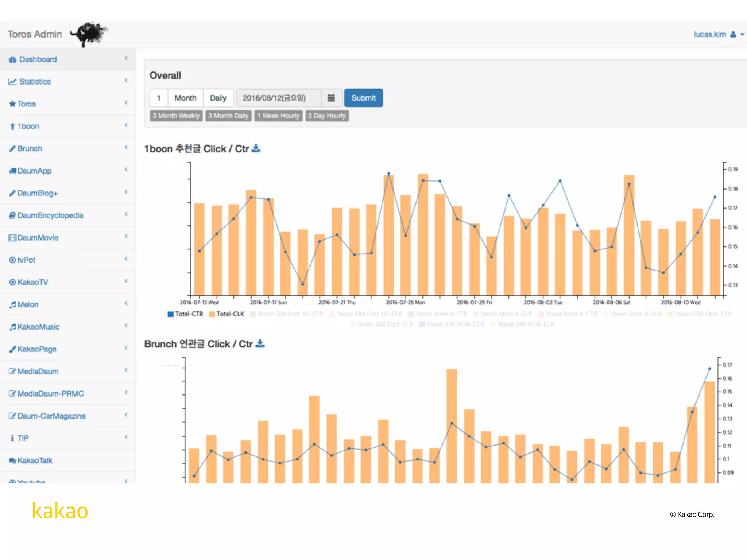
Task: Expand the Brunch sidebar chevron
Action: pos(126,147)
